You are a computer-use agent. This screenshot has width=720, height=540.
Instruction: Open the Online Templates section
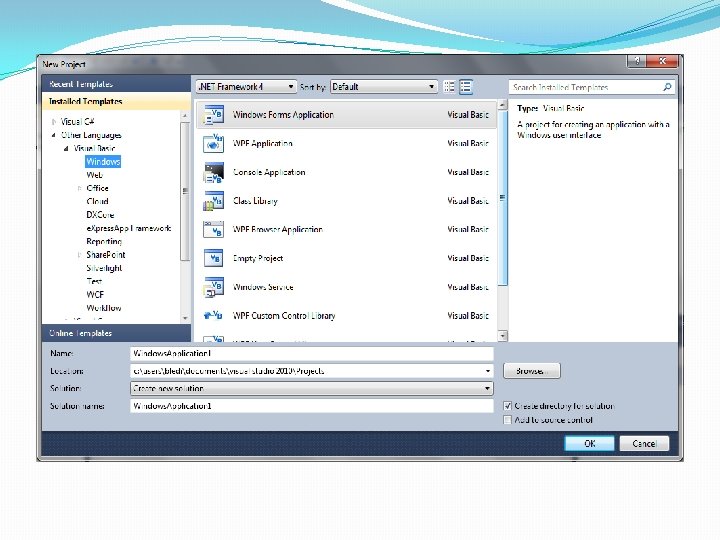(x=116, y=333)
